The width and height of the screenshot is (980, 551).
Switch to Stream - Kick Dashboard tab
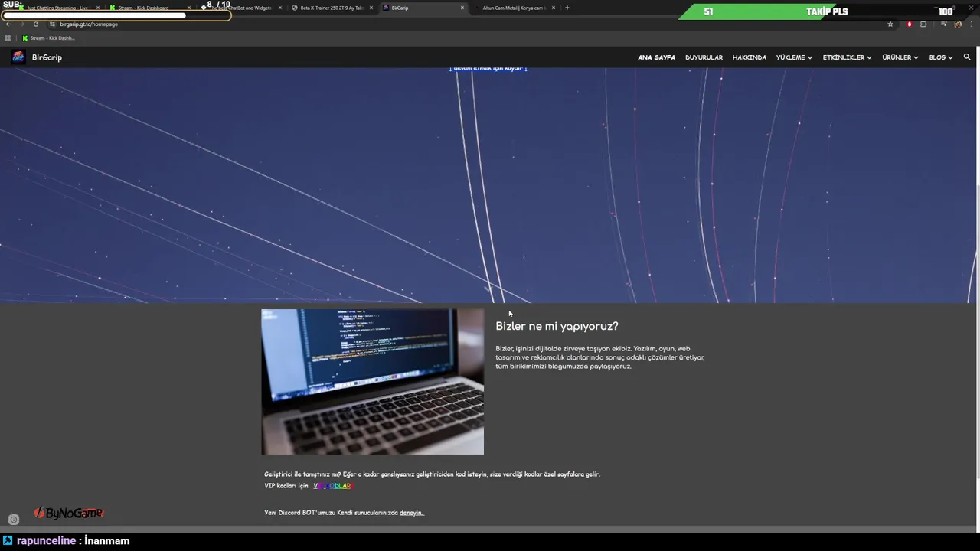click(x=149, y=8)
